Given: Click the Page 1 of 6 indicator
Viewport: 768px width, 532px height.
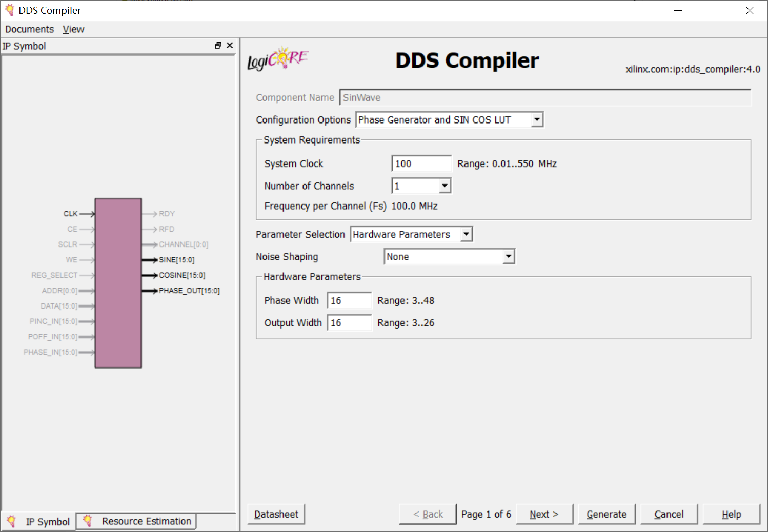Looking at the screenshot, I should pyautogui.click(x=486, y=514).
